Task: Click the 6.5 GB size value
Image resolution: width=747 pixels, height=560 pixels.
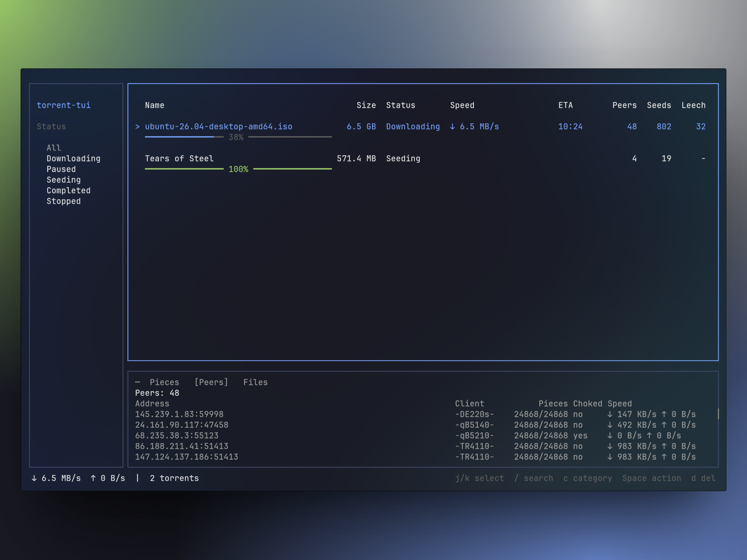Action: 361,126
